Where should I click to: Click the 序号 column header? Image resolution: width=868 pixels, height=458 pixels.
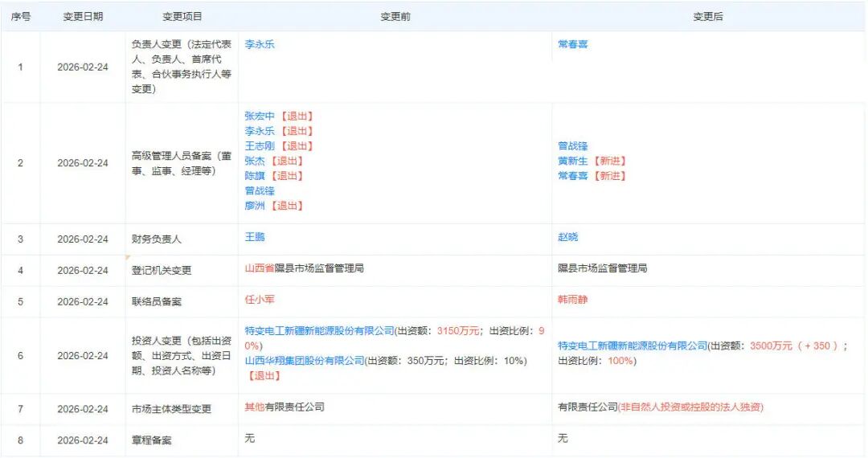point(20,17)
